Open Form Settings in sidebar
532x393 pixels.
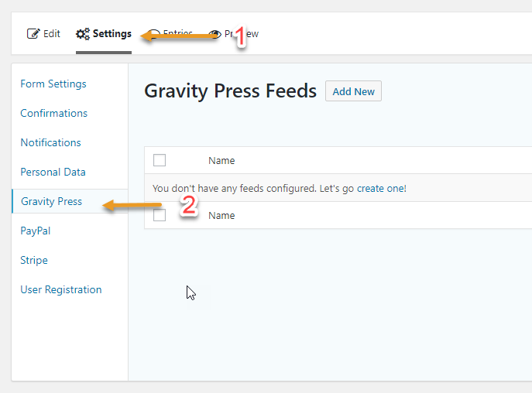tap(53, 84)
